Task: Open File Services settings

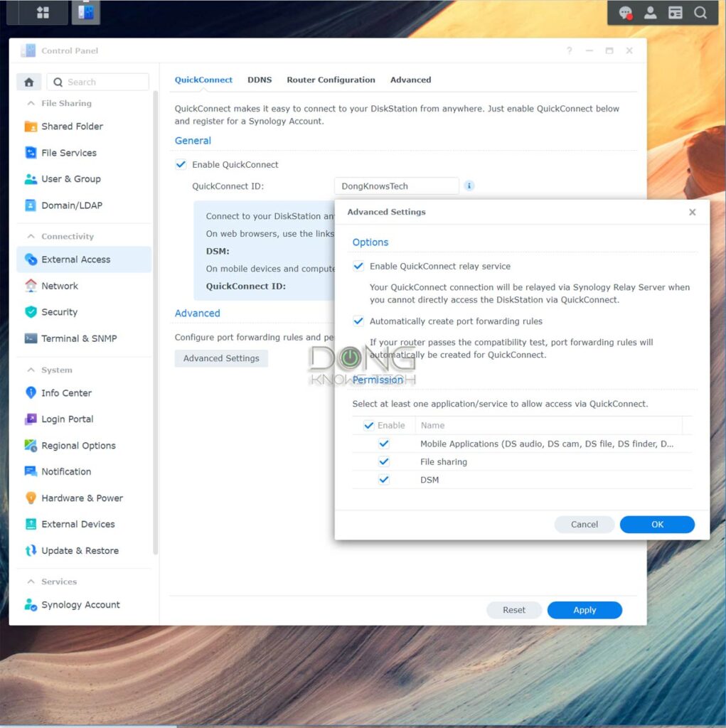Action: [x=84, y=153]
